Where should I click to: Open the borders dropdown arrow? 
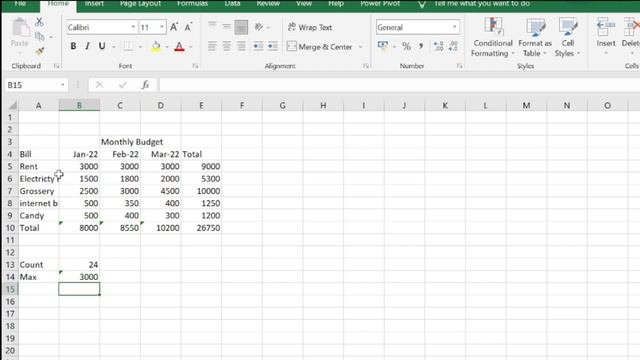pos(140,47)
